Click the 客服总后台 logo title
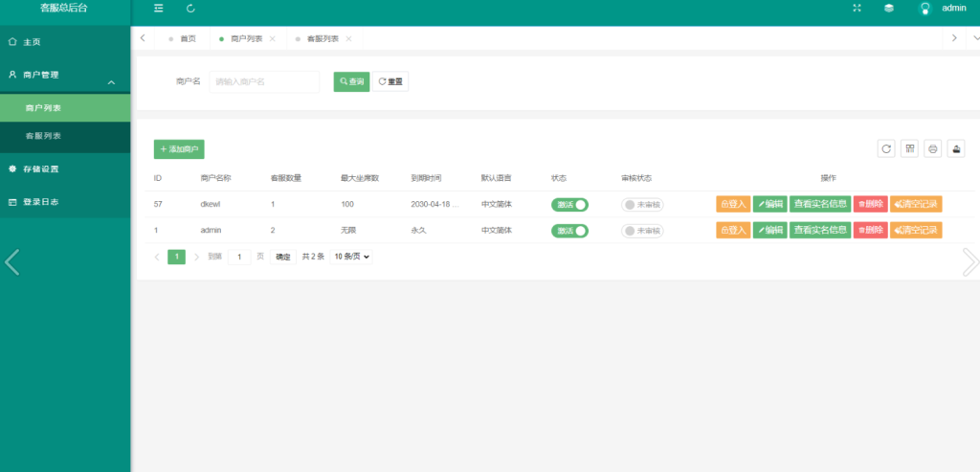Screen dimensions: 980x472 pyautogui.click(x=64, y=8)
